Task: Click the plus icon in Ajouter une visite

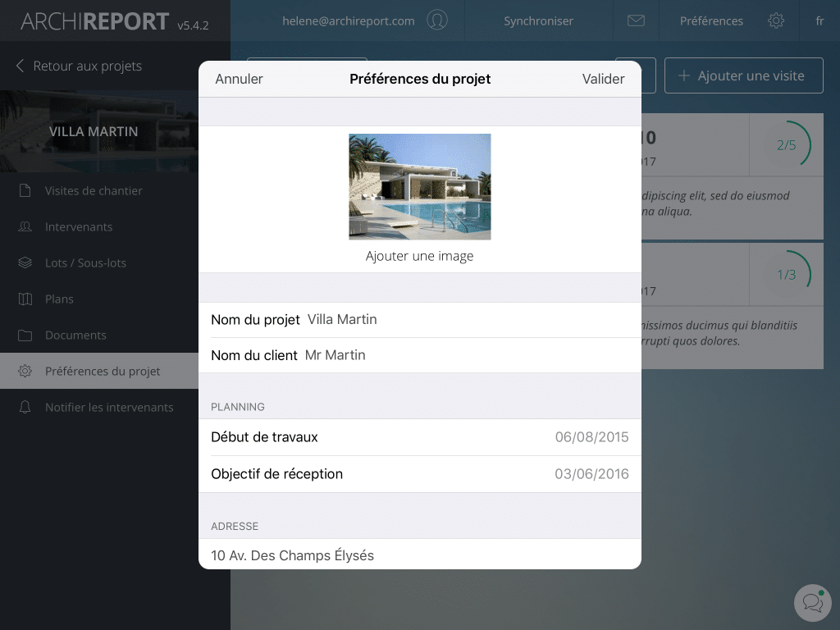Action: 683,75
